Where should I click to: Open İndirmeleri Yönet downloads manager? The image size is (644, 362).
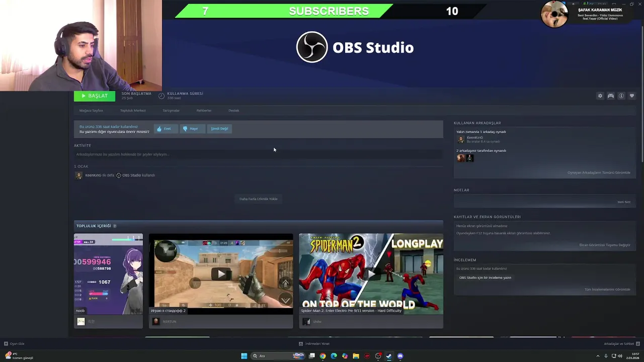[x=314, y=344]
